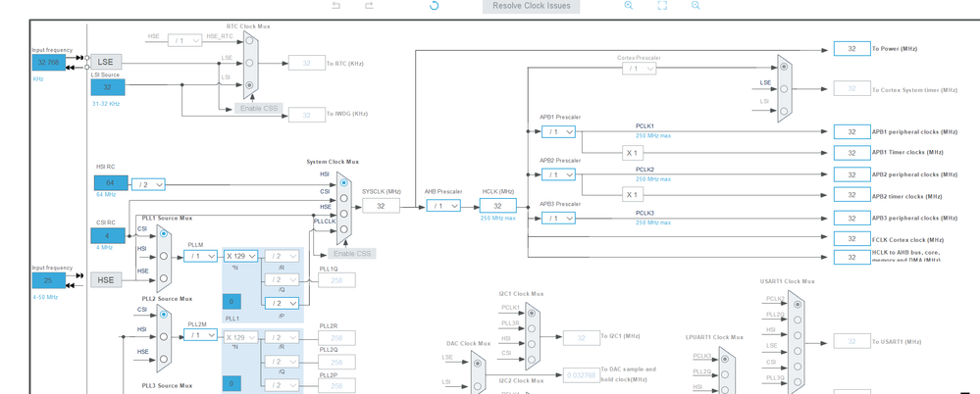Click the LSE oscillator block
Screen dimensions: 980x394
(106, 61)
